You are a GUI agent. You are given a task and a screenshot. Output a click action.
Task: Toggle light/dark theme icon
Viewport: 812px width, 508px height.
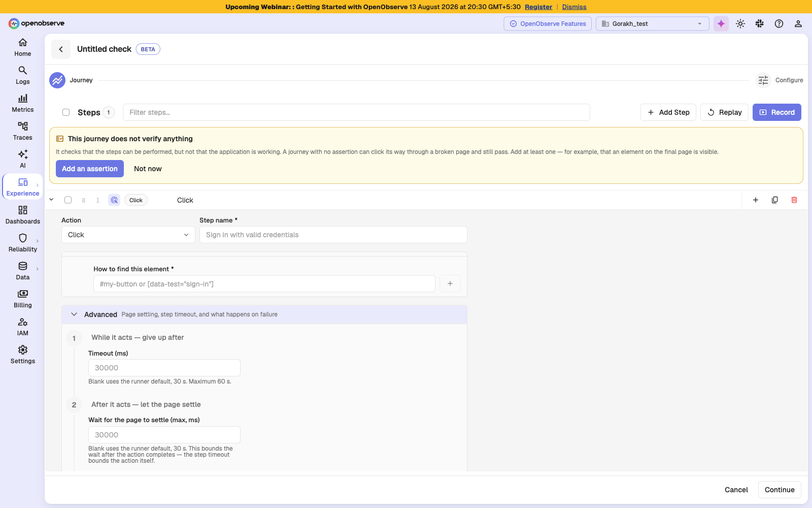click(x=740, y=24)
